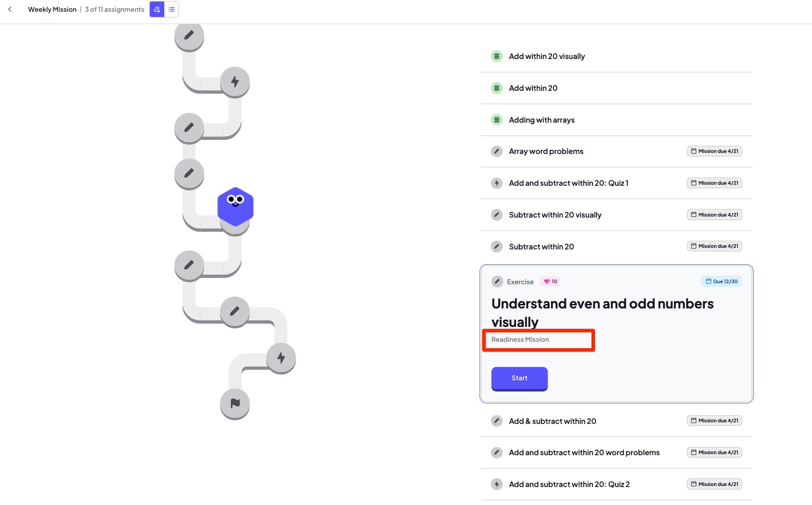Switch to list view toggle

click(x=171, y=9)
